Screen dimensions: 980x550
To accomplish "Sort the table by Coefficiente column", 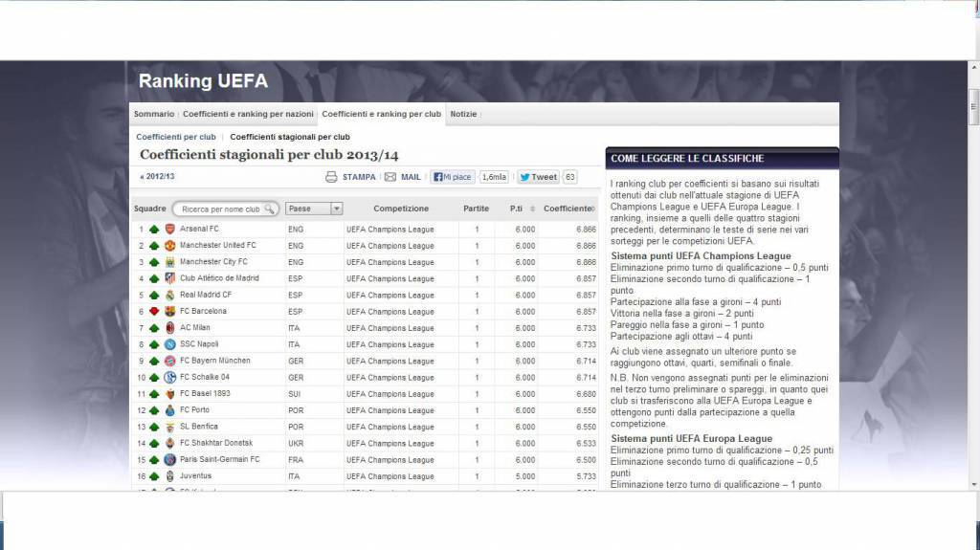I will 568,209.
